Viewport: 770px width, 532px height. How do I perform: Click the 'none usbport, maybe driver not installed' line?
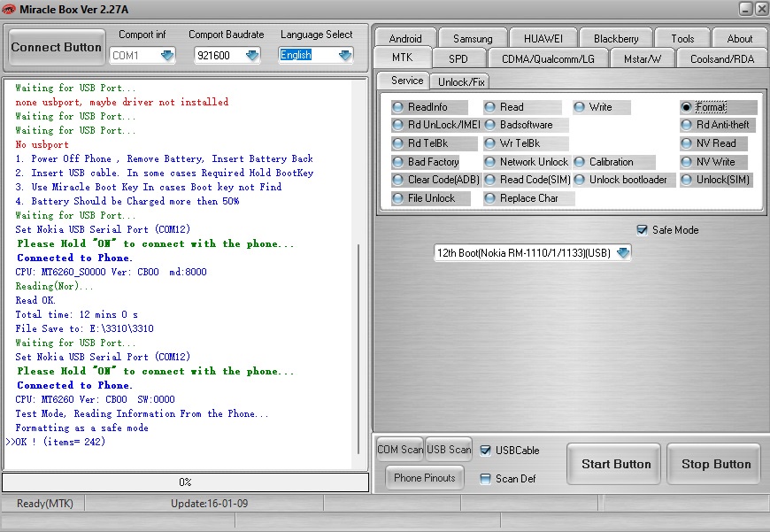(122, 102)
